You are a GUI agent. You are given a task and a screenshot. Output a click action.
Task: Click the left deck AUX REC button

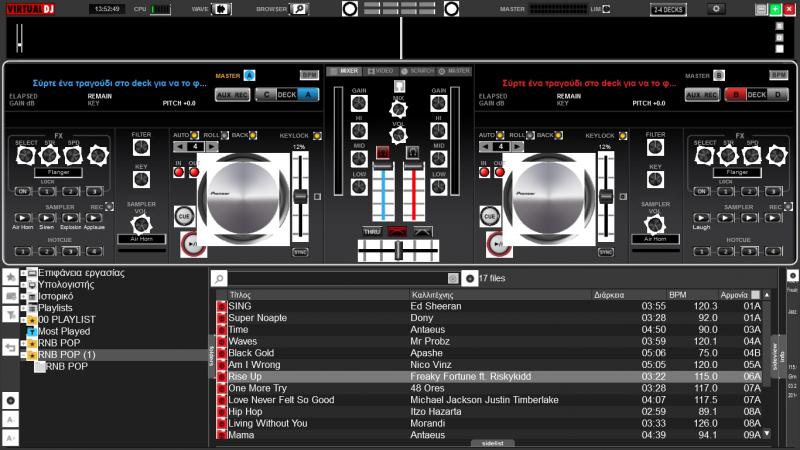click(x=232, y=95)
